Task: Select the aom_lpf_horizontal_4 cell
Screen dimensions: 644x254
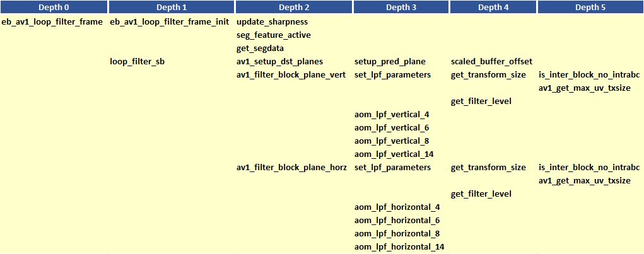Action: pyautogui.click(x=397, y=207)
